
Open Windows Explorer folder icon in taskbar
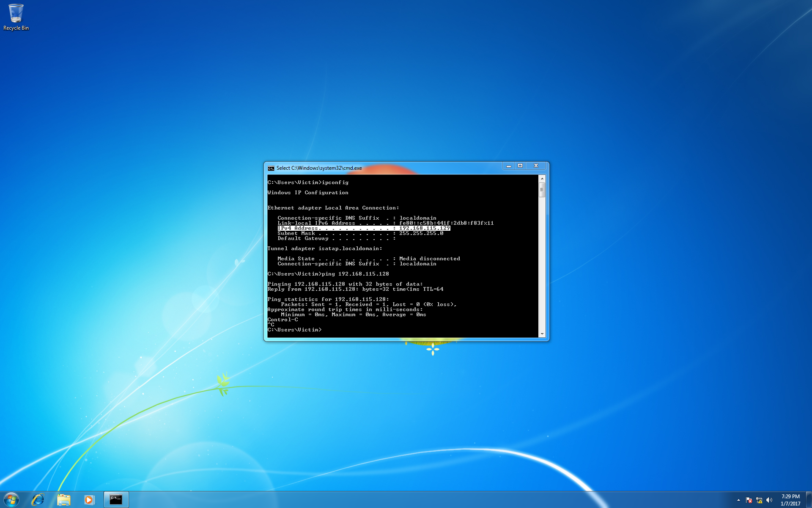tap(63, 500)
